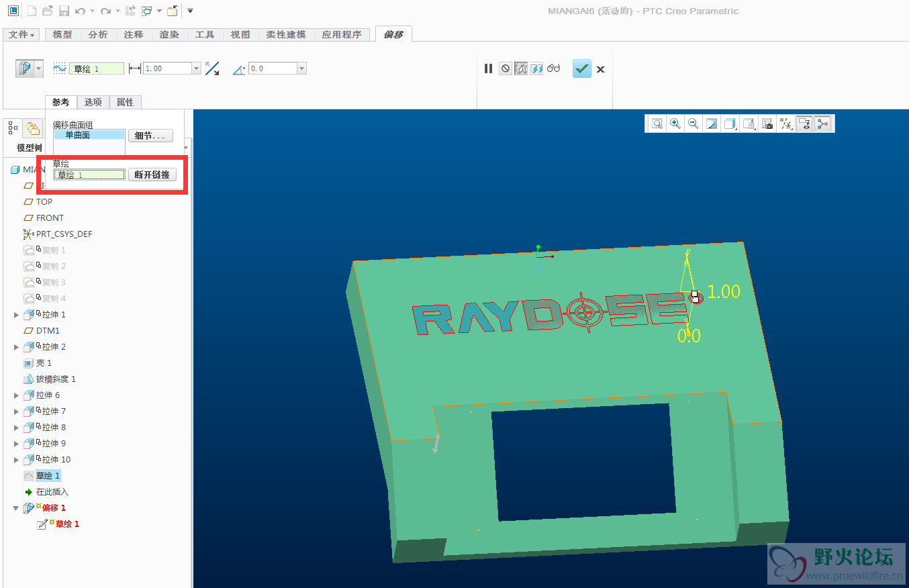Click the Switch windows icon
This screenshot has width=909, height=588.
point(146,11)
